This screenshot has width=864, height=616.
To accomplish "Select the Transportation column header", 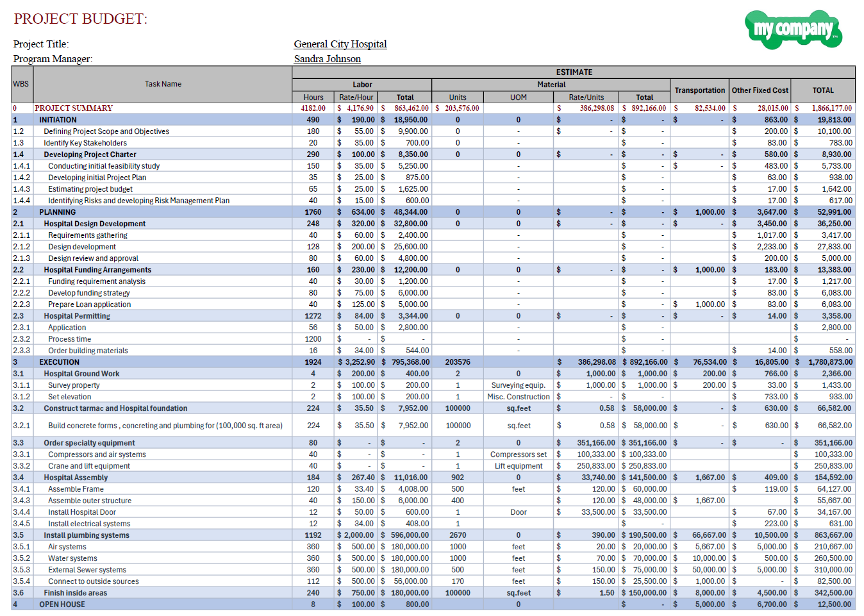I will [x=700, y=90].
